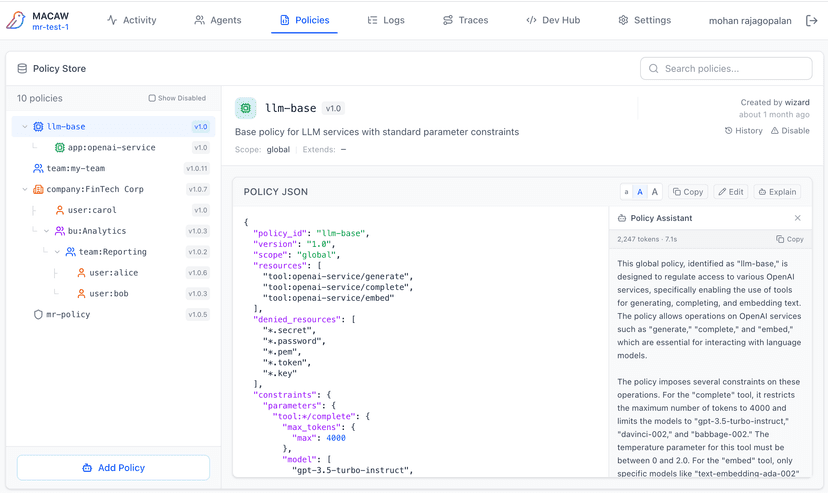Collapse the llm-base tree node
This screenshot has width=828, height=493.
[25, 127]
